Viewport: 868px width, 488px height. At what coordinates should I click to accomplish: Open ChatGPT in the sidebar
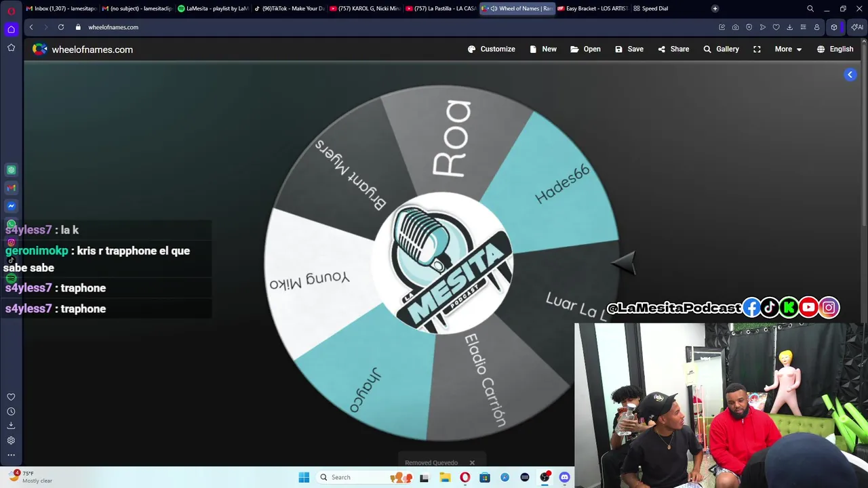click(11, 170)
